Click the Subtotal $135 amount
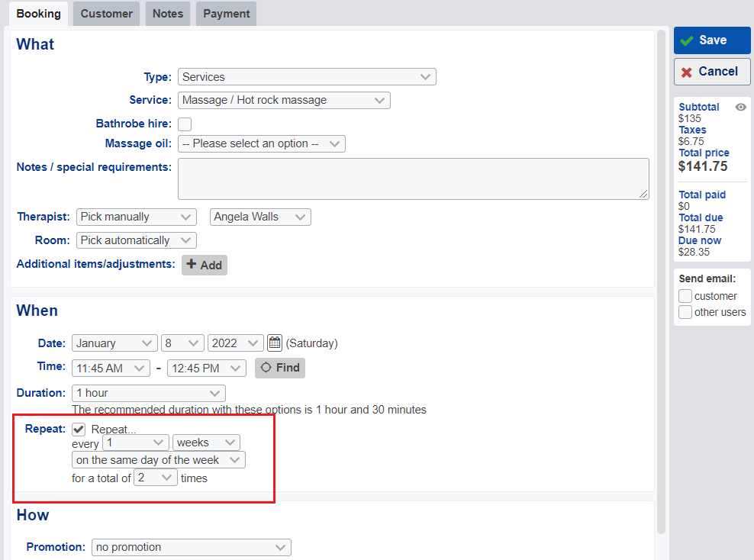 (690, 119)
